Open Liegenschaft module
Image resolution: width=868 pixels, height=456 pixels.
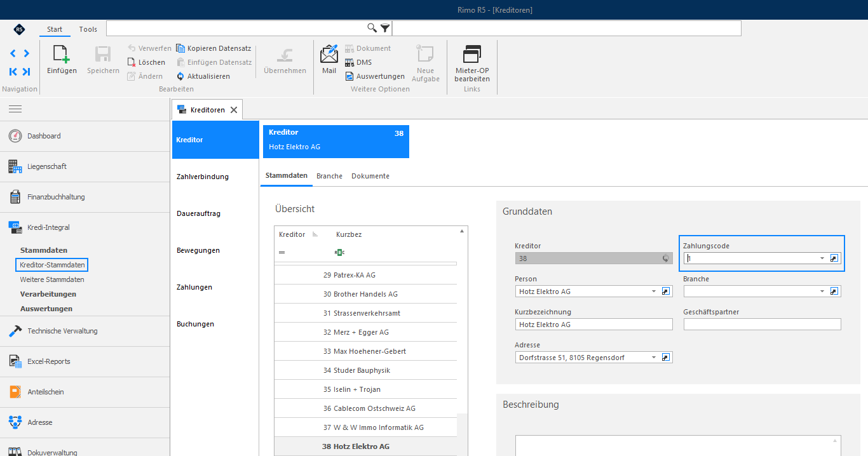(x=85, y=166)
